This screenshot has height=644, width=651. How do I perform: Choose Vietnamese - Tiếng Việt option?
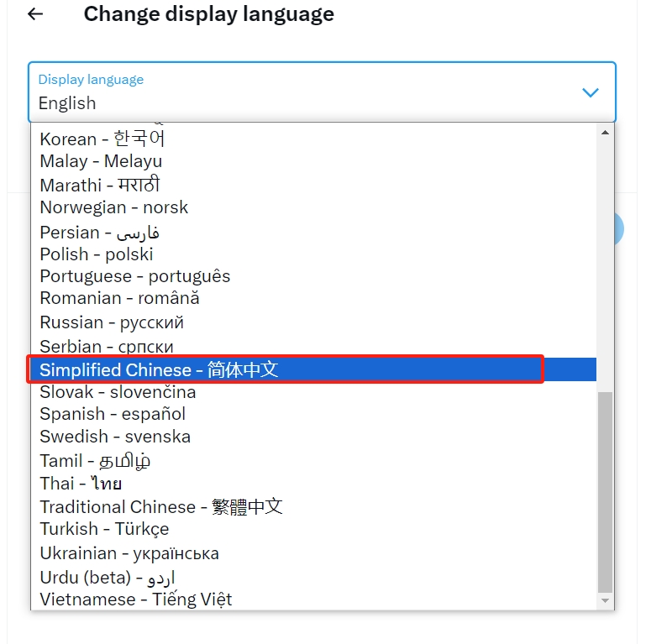135,599
